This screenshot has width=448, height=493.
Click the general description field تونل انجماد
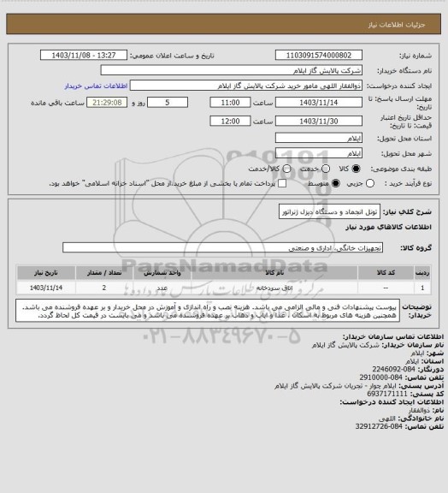[x=329, y=211]
